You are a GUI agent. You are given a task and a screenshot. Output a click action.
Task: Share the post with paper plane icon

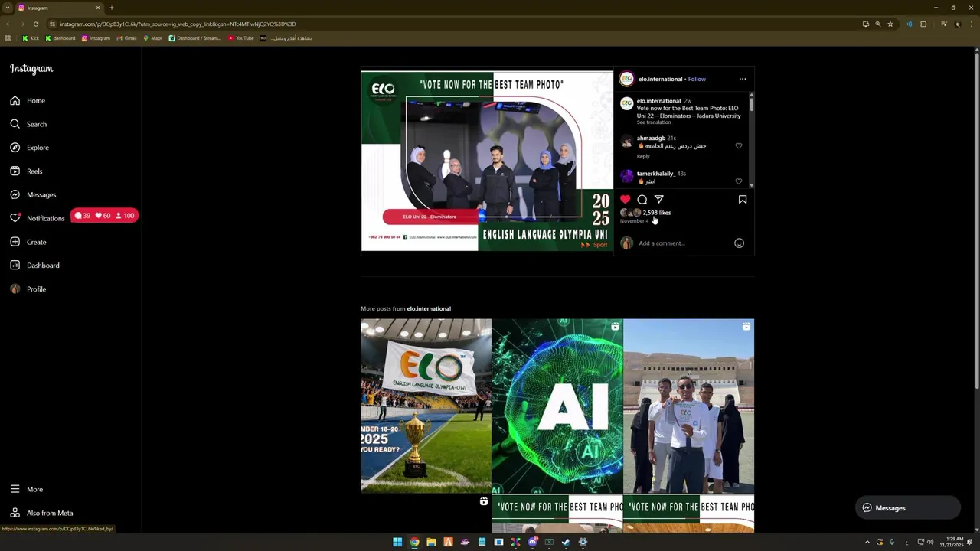(659, 200)
